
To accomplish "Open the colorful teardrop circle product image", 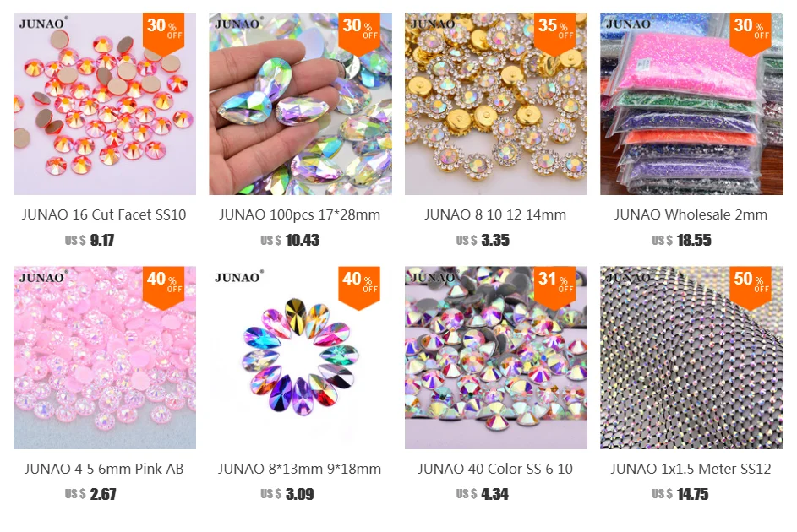I will 300,357.
